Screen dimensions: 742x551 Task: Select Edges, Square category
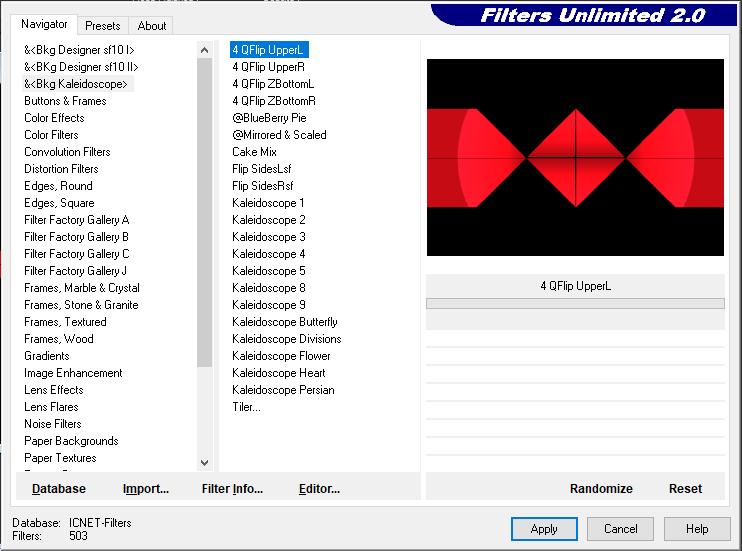click(59, 203)
